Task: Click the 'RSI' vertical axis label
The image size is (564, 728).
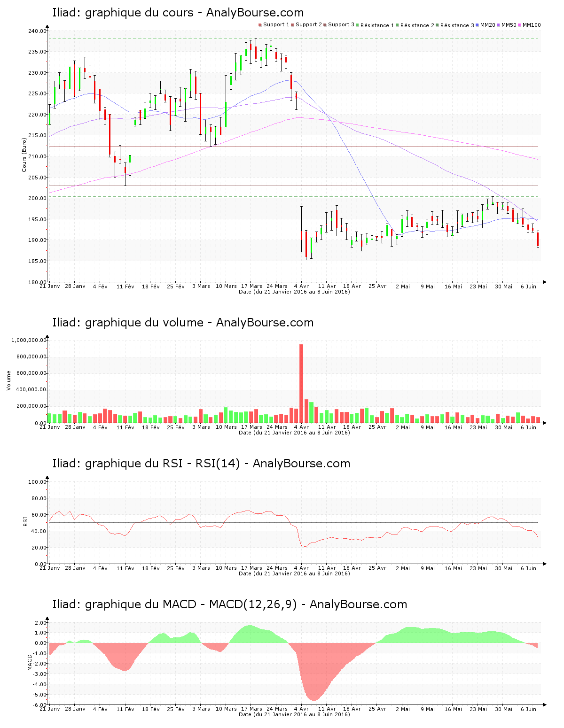Action: [25, 521]
